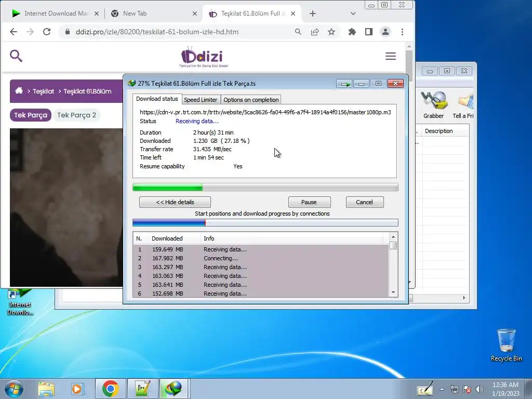Open Chrome profile avatar
The width and height of the screenshot is (532, 399).
coord(385,32)
